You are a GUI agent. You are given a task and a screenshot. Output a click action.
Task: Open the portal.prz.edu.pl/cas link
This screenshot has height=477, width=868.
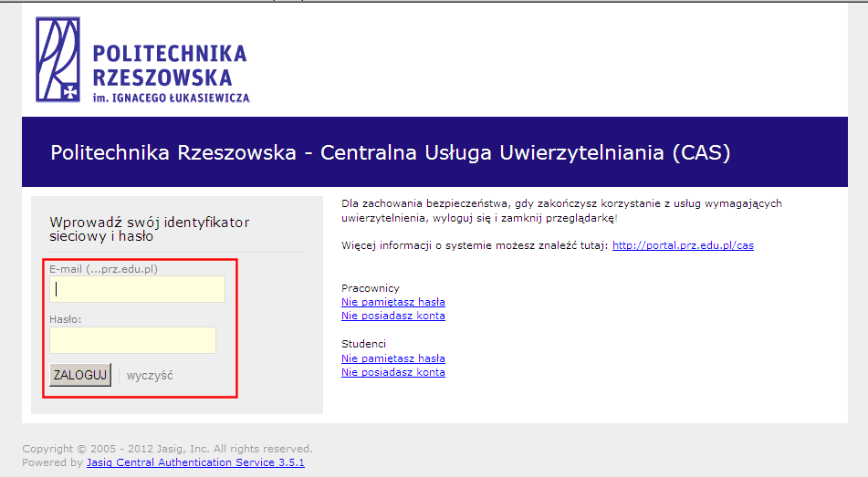coord(683,245)
